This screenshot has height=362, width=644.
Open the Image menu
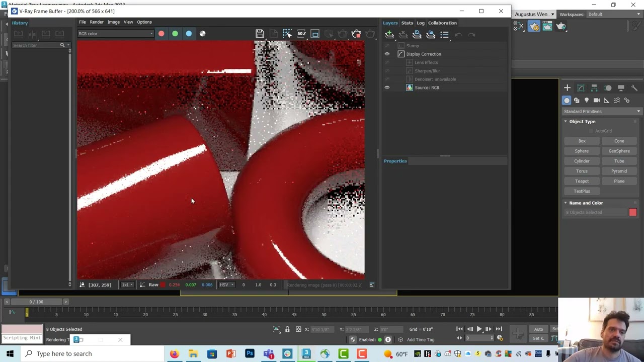pyautogui.click(x=114, y=22)
